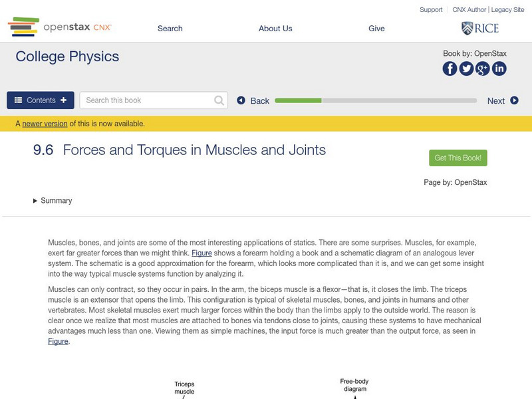The width and height of the screenshot is (532, 399).
Task: Share the book on Facebook
Action: click(450, 68)
